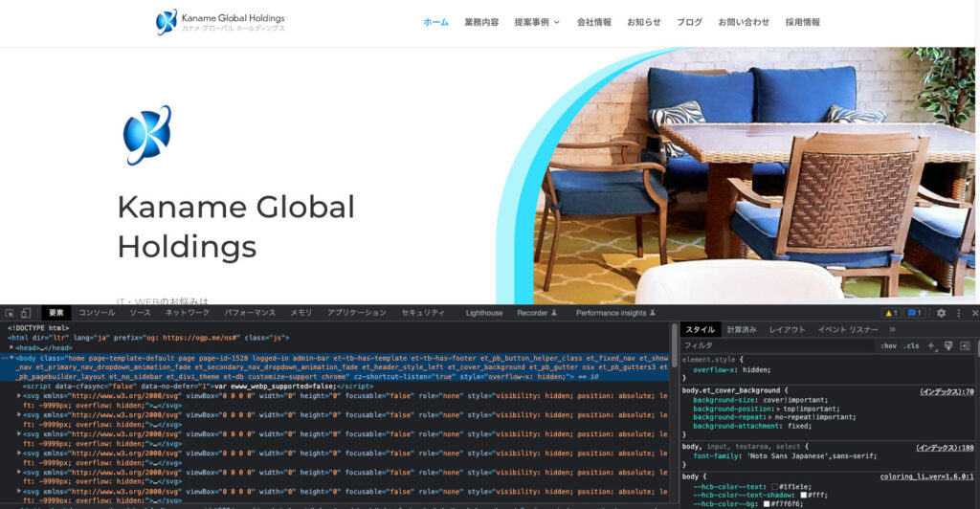Toggle the device toolbar icon
Image resolution: width=980 pixels, height=509 pixels.
26,313
